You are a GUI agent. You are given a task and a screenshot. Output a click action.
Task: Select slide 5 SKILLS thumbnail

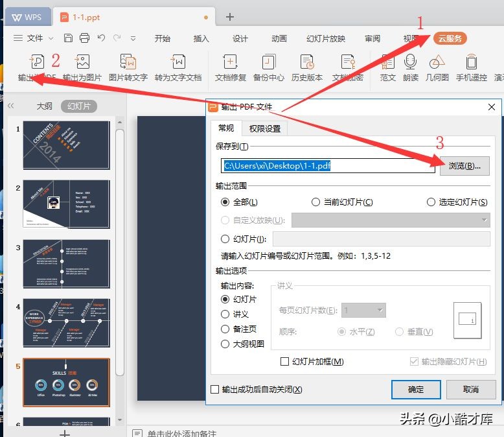(67, 383)
